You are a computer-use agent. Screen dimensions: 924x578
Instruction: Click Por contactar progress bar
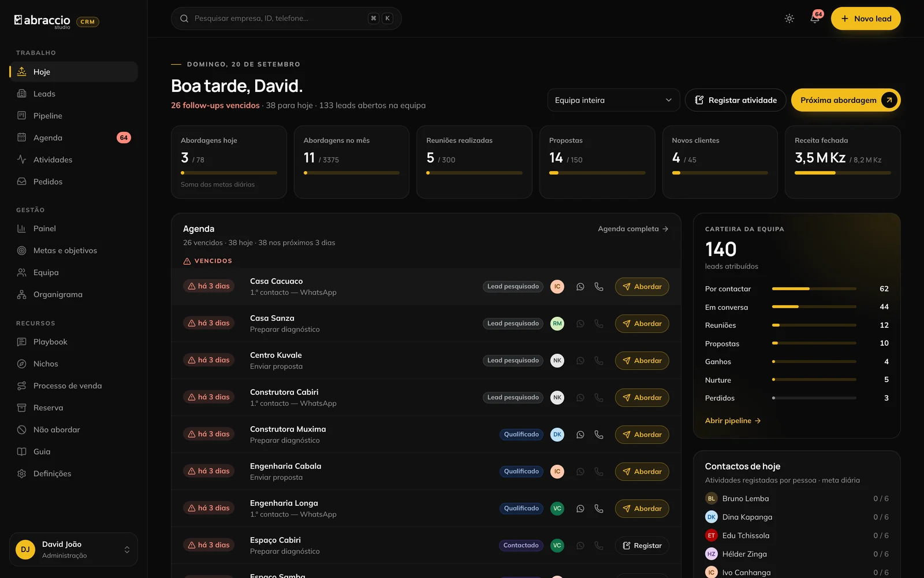pyautogui.click(x=814, y=288)
